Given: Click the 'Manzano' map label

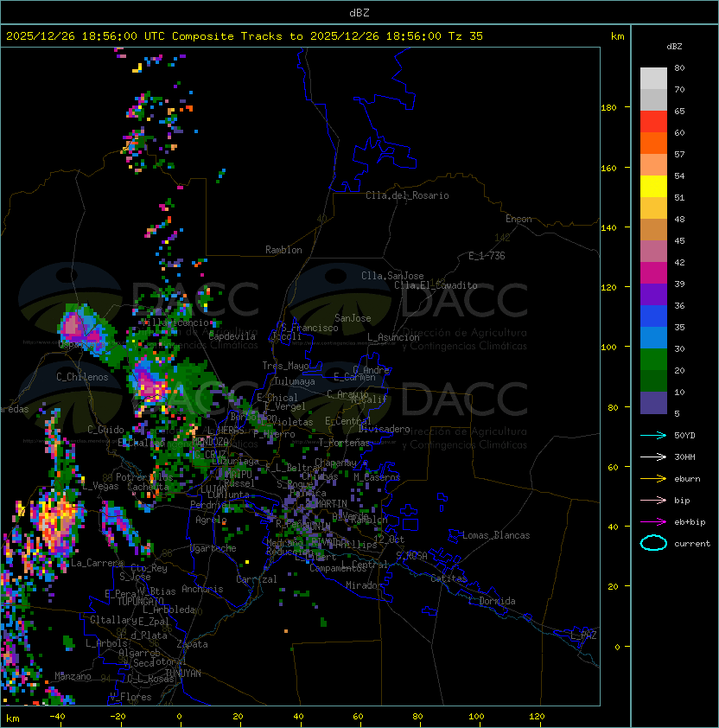Looking at the screenshot, I should (x=73, y=676).
